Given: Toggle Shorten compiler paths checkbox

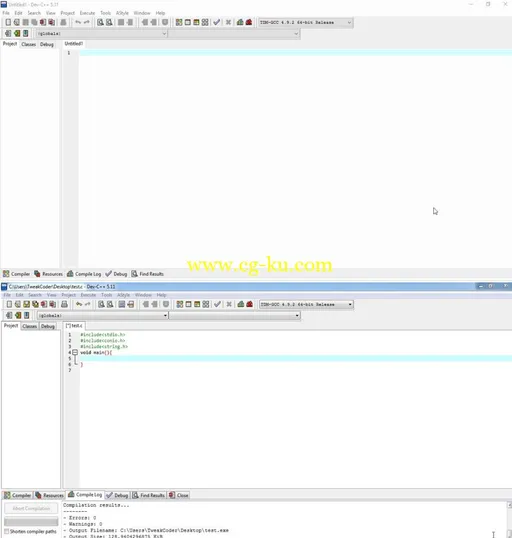Looking at the screenshot, I should 6,531.
